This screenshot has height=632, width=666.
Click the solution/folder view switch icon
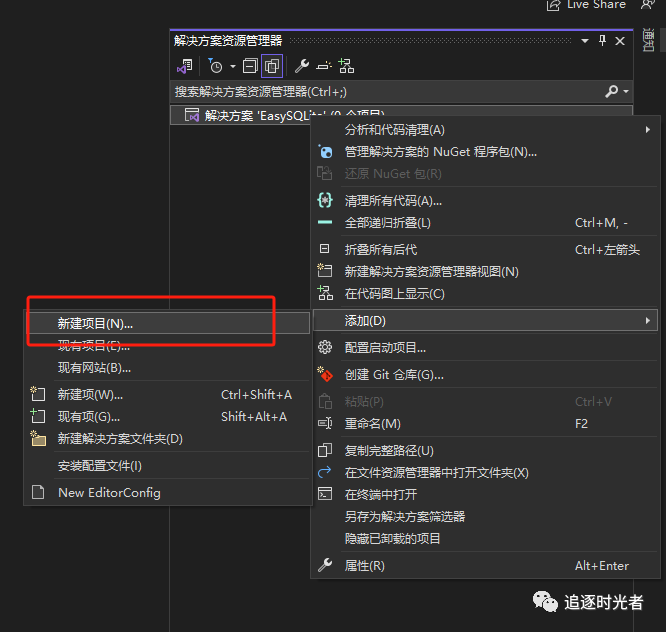pyautogui.click(x=184, y=66)
